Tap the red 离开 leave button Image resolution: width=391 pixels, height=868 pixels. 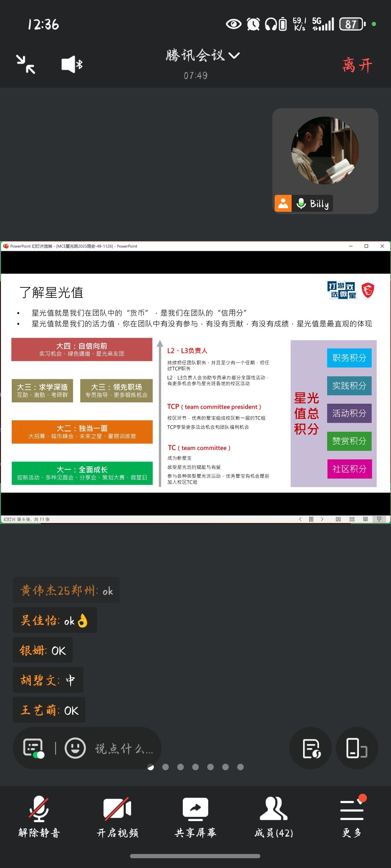(357, 65)
